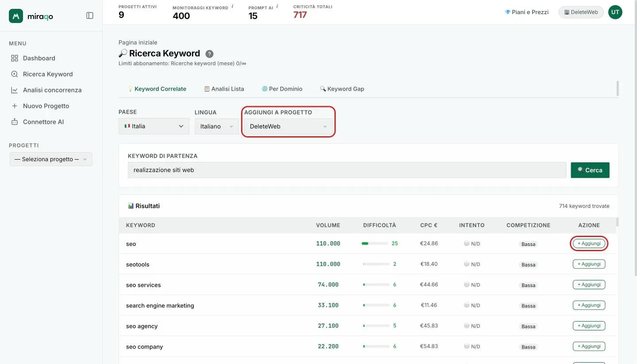
Task: Click the Prompt AI value 15
Action: (253, 16)
